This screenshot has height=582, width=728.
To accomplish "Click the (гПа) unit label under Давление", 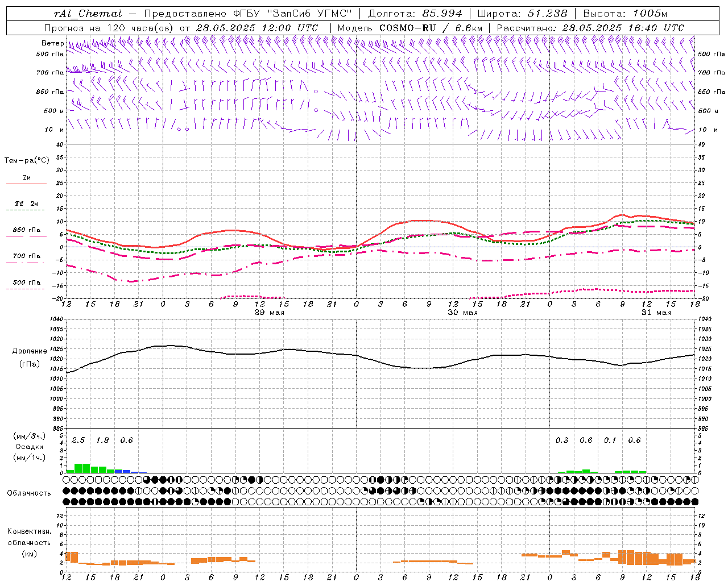I will point(29,364).
